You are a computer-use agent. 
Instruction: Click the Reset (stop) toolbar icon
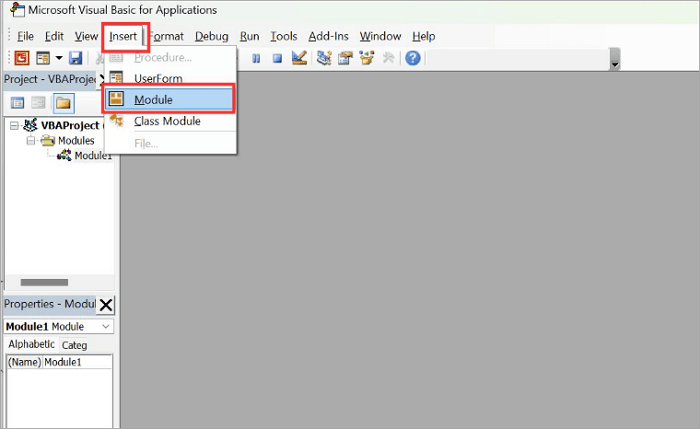pyautogui.click(x=277, y=58)
